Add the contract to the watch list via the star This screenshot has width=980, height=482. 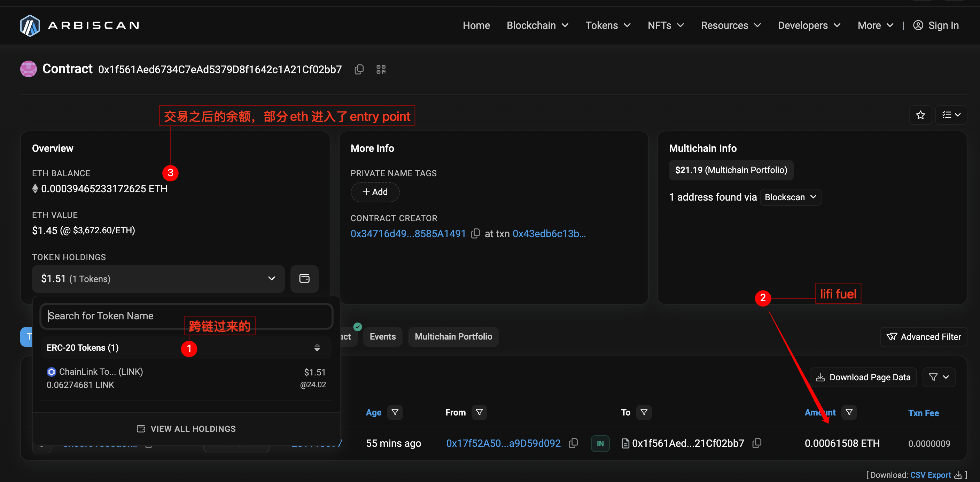click(x=920, y=115)
